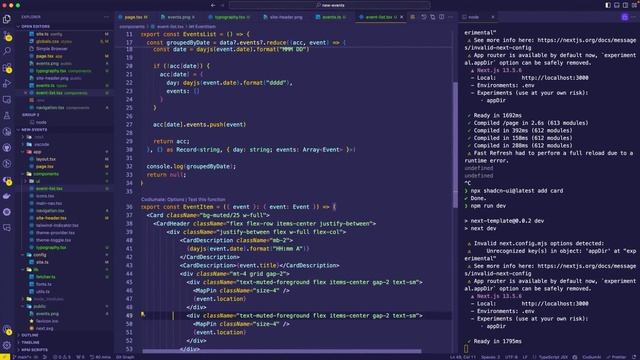Open http://localhost:3000 link at terminal bottom
640x360 pixels.
coord(555,304)
